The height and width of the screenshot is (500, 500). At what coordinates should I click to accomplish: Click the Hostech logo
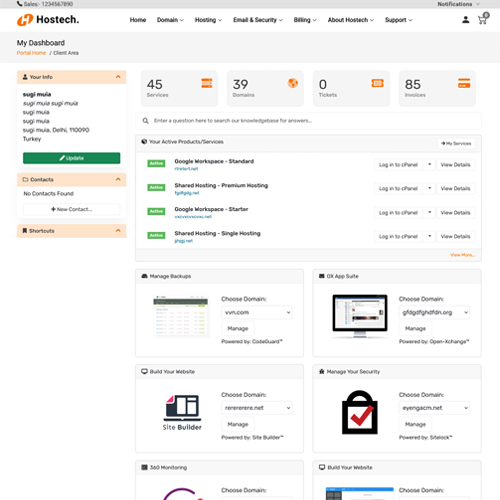[48, 20]
